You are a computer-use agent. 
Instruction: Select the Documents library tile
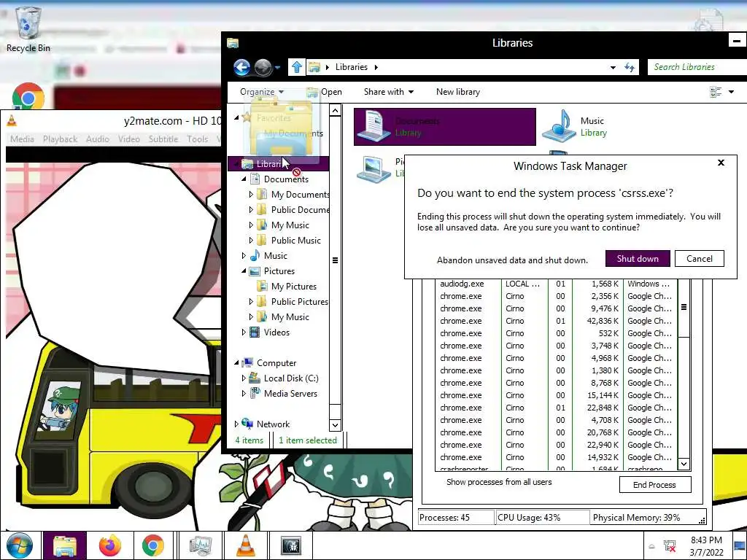click(x=444, y=126)
